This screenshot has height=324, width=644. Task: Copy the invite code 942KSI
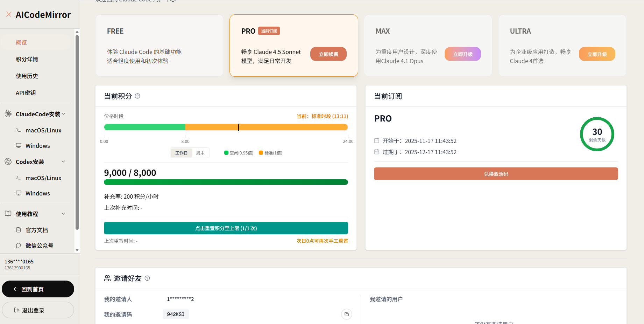point(347,314)
